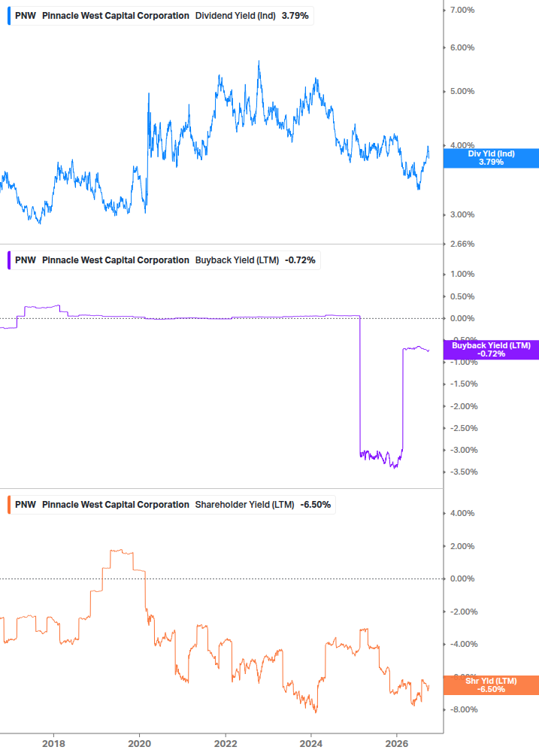Click the 1.00% tick on buyback axis

tap(462, 274)
